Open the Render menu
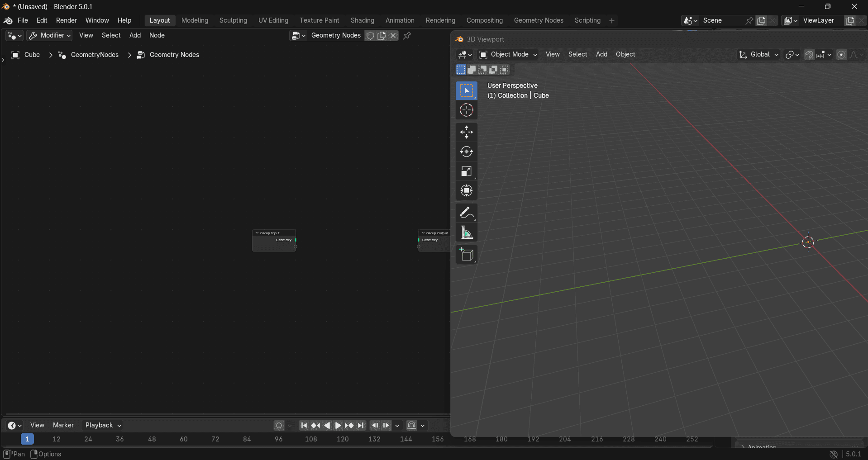 (x=66, y=20)
